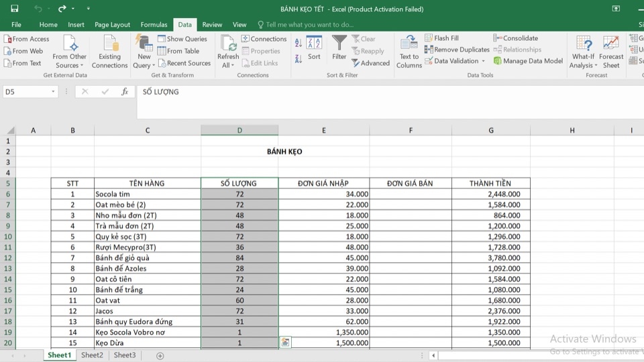The height and width of the screenshot is (362, 644).
Task: Click the Save icon in title bar
Action: [x=14, y=9]
